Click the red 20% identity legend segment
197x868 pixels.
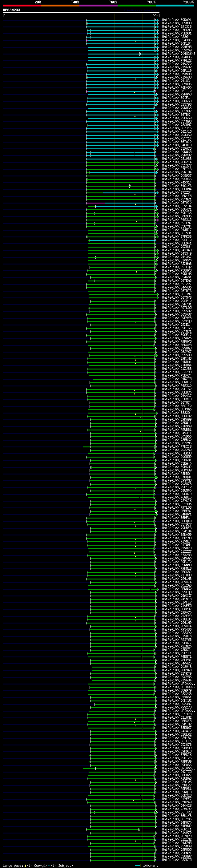click(22, 6)
